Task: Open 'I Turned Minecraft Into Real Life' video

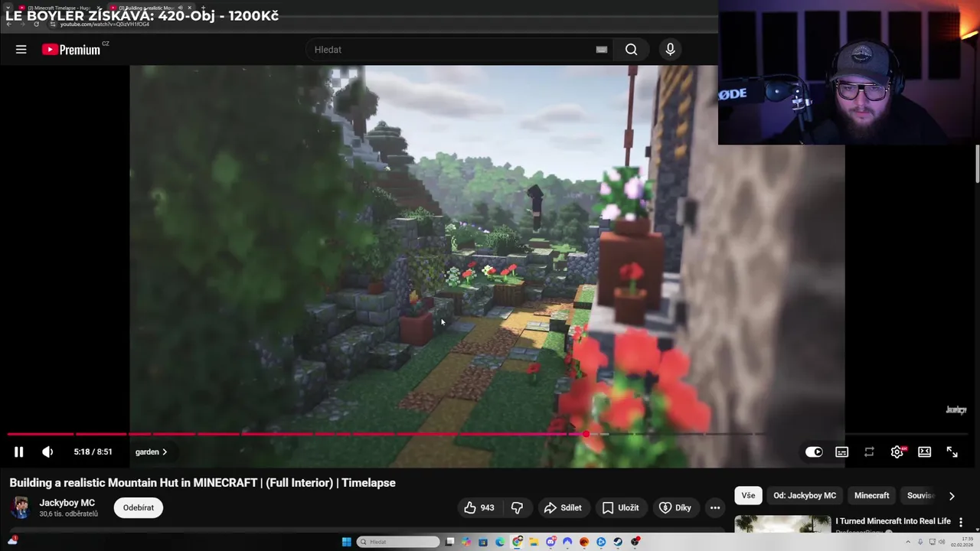Action: coord(893,521)
